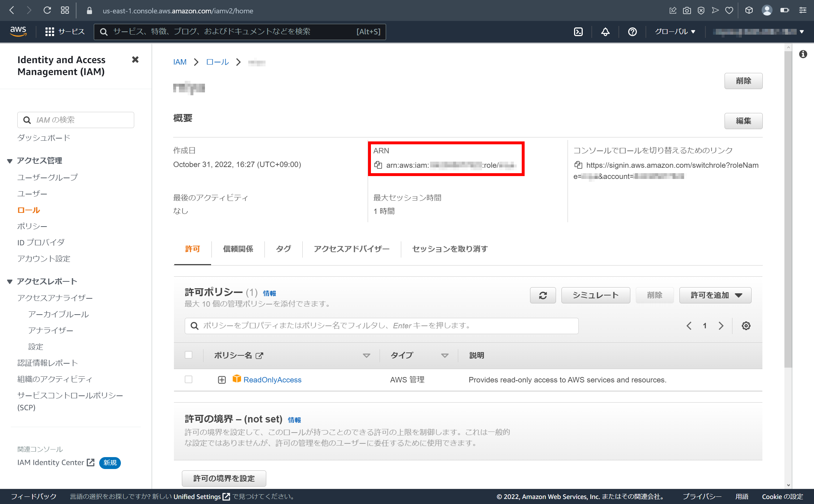Go to previous policies page
Viewport: 814px width, 504px height.
click(689, 326)
